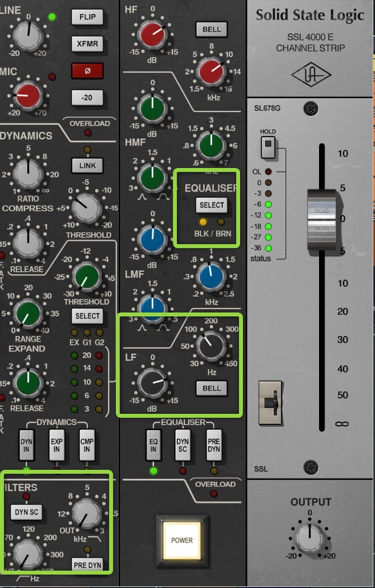Click the filters DYN SC button
375x588 pixels.
pos(27,512)
